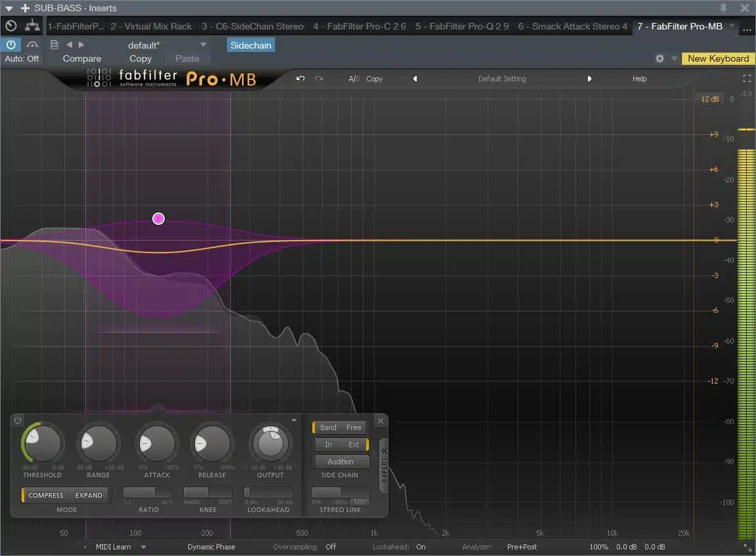Select COMPRESS mode

point(45,495)
